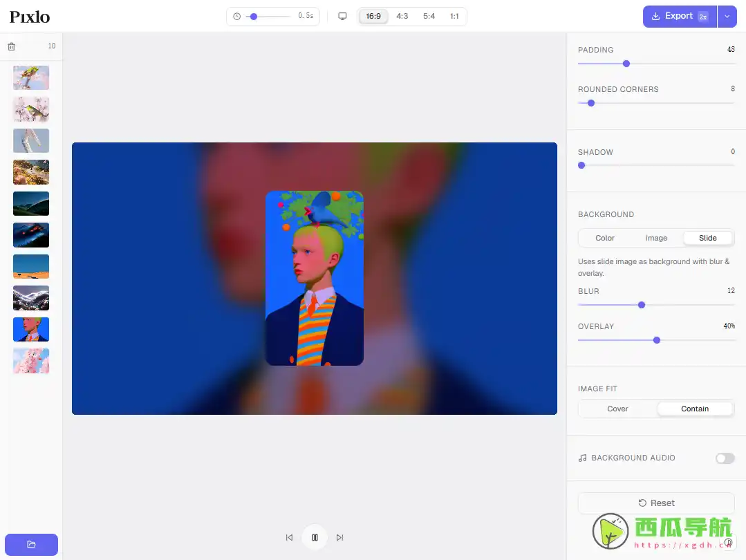Select Color background mode

pyautogui.click(x=604, y=238)
